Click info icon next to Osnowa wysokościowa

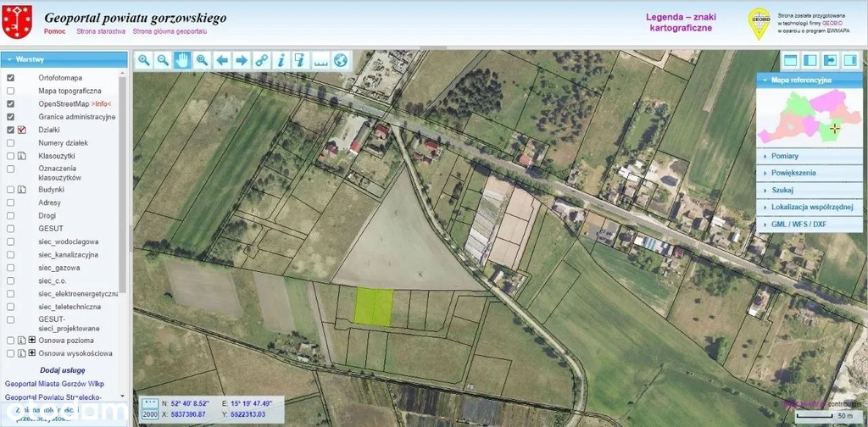tap(22, 353)
